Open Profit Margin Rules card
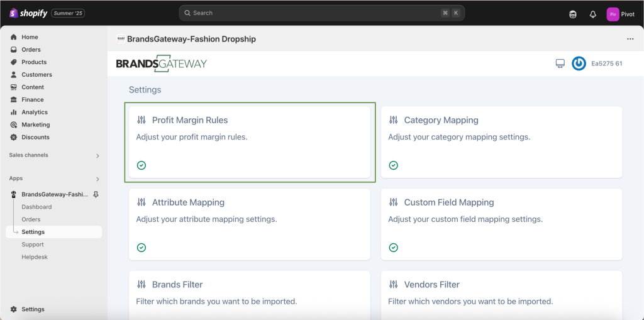 coord(249,142)
